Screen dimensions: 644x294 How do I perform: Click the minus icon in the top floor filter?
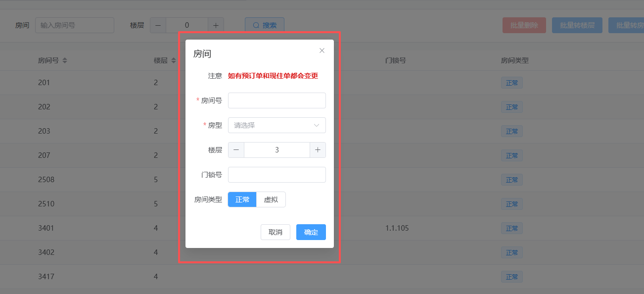pyautogui.click(x=158, y=25)
